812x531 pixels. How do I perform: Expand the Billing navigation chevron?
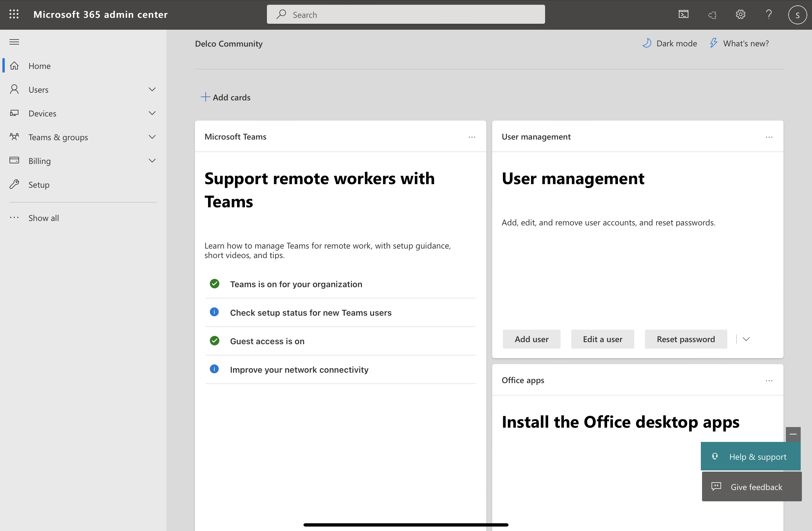[152, 160]
